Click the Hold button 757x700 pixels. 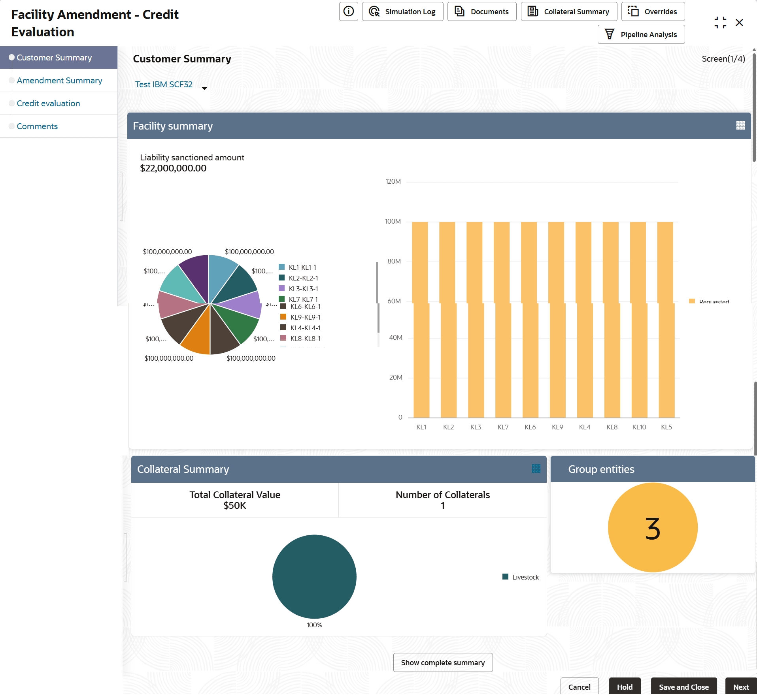click(x=625, y=687)
